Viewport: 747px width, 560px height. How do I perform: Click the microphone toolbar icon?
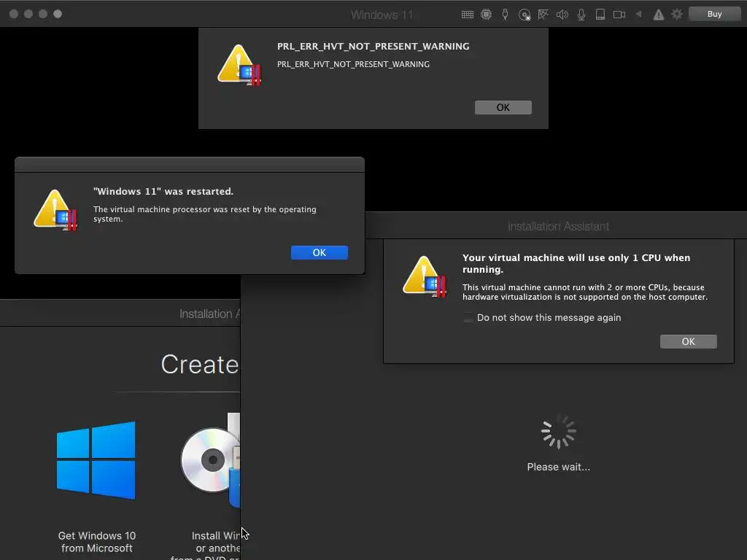click(581, 15)
